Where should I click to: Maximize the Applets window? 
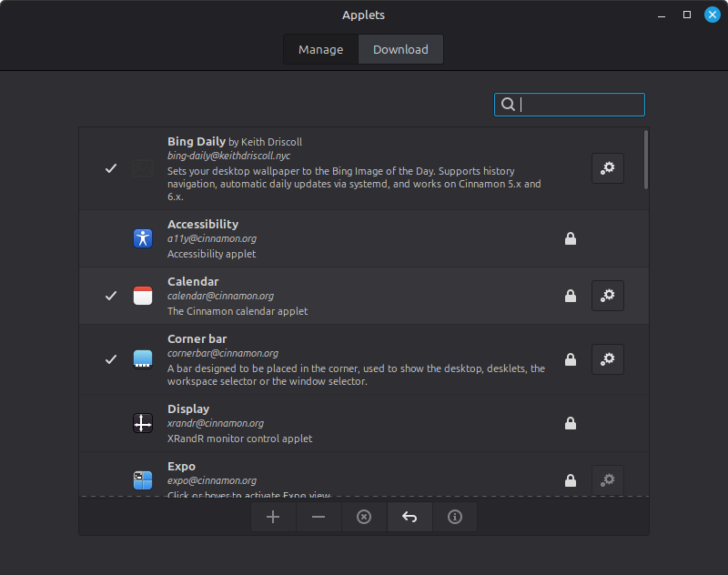tap(687, 15)
